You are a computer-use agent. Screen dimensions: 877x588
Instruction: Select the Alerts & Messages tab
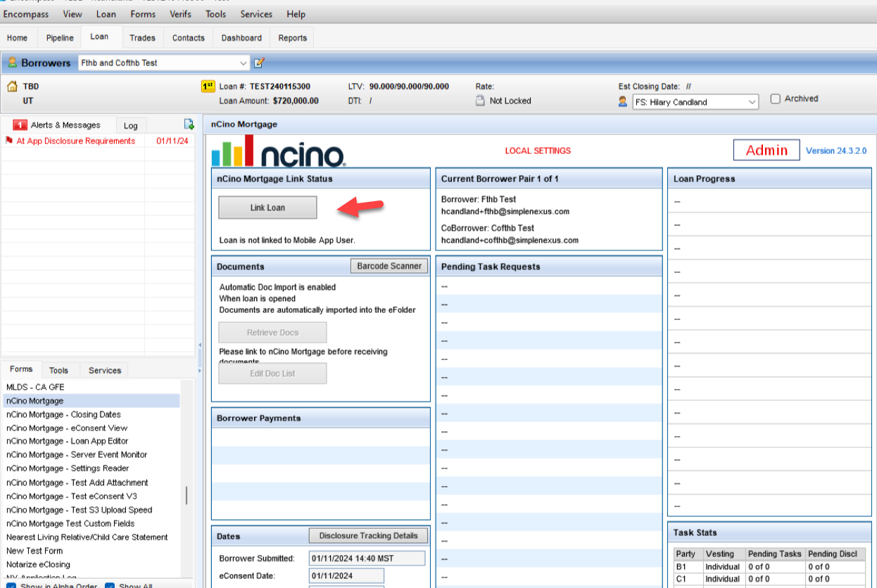point(57,125)
